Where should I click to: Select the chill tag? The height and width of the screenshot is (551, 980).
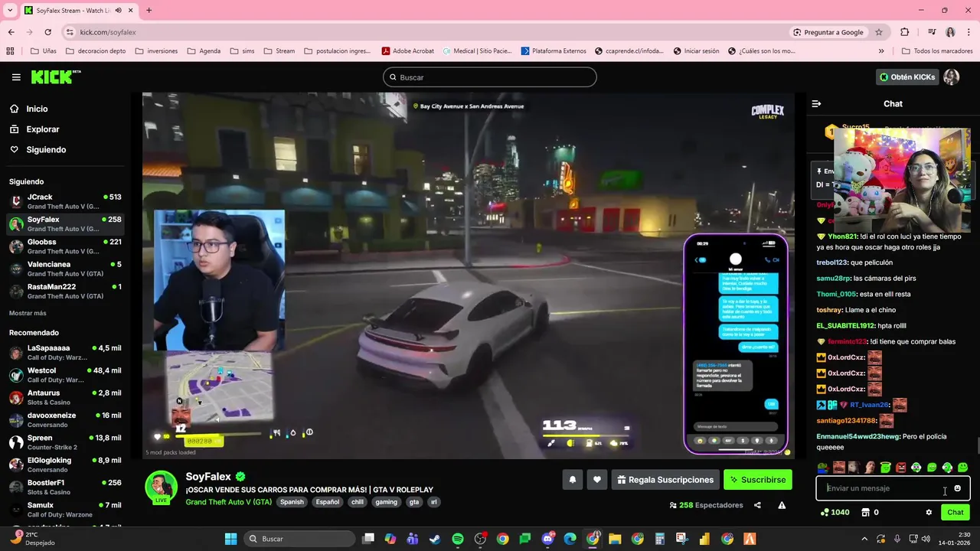pos(358,502)
